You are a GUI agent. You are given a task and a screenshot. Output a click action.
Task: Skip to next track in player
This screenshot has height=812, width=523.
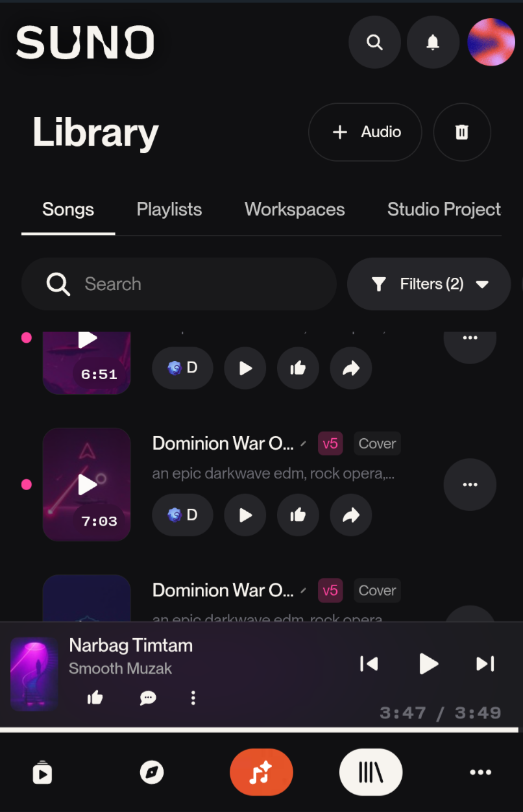click(x=485, y=663)
